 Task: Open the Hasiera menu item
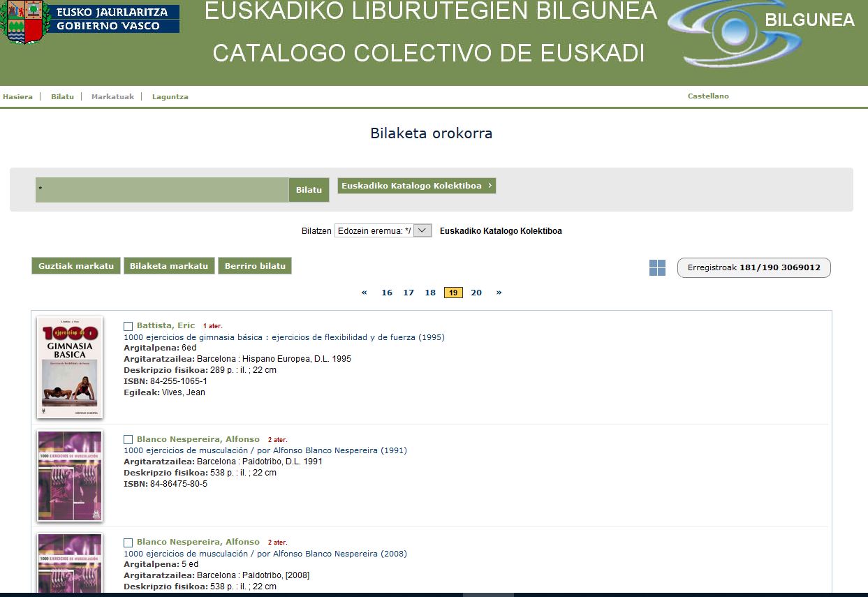[17, 97]
